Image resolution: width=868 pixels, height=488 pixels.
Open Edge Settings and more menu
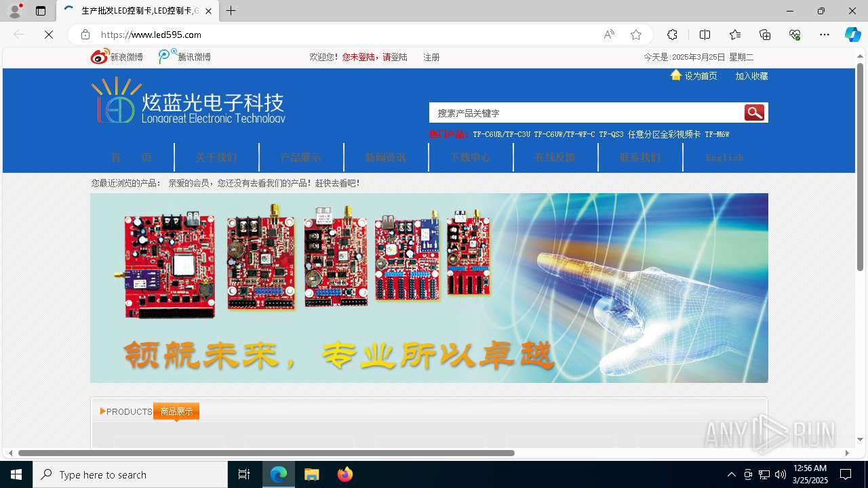coord(825,35)
